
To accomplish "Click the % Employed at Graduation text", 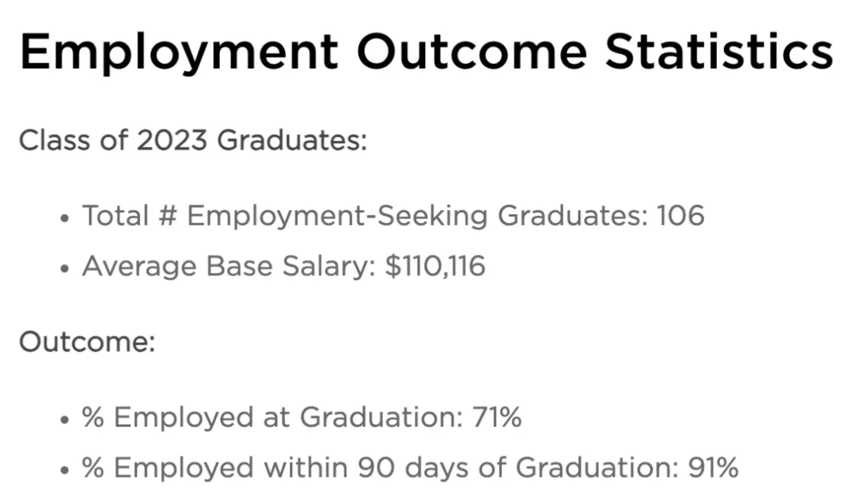I will 272,417.
